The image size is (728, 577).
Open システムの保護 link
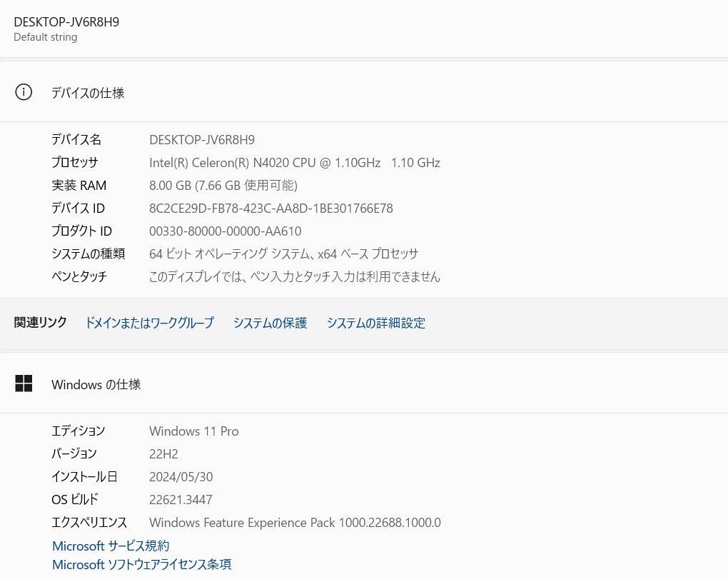(x=271, y=322)
